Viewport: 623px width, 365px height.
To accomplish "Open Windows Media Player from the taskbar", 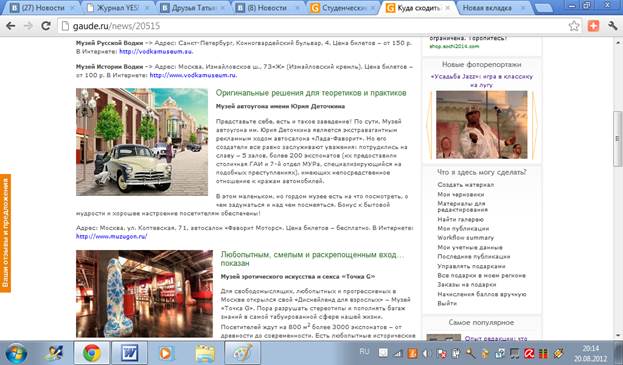I will [167, 353].
